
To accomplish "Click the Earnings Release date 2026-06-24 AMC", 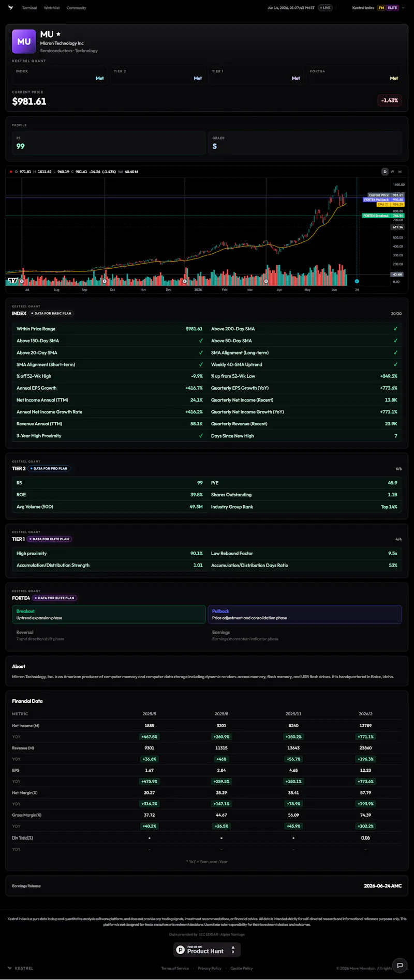I will (x=382, y=885).
